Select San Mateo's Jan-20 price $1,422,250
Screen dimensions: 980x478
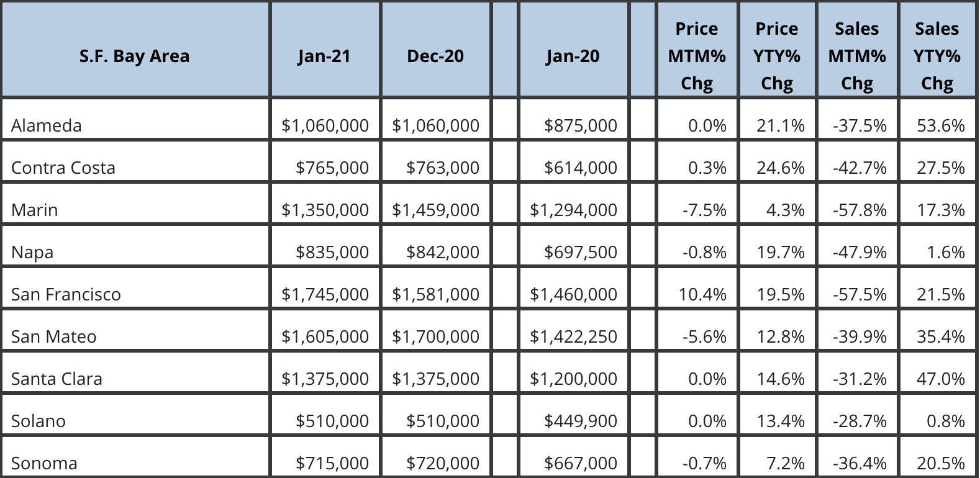573,336
